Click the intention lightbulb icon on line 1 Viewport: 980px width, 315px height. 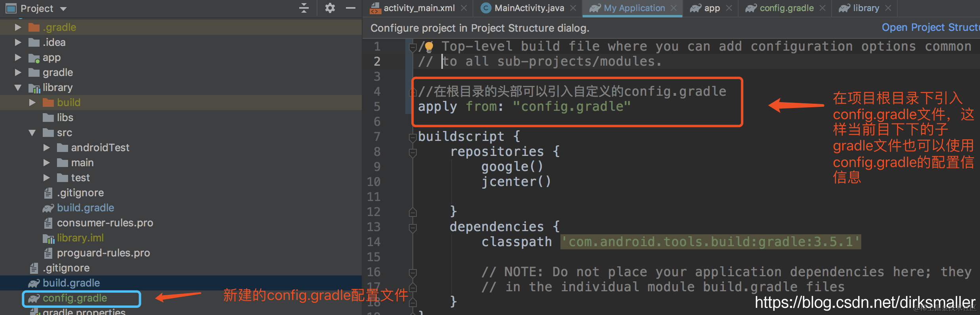point(429,47)
